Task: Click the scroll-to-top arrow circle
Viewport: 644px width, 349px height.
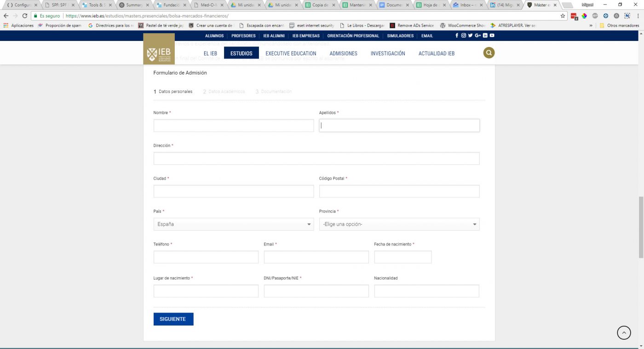Action: [x=624, y=332]
